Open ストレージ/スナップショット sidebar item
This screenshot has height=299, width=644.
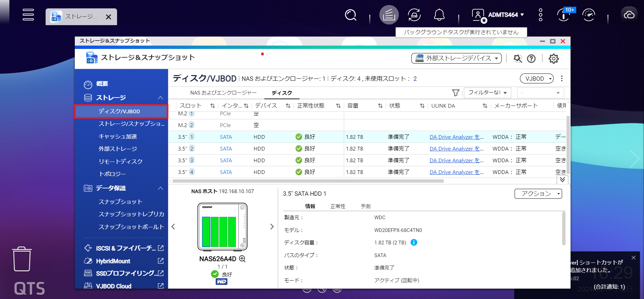(131, 124)
